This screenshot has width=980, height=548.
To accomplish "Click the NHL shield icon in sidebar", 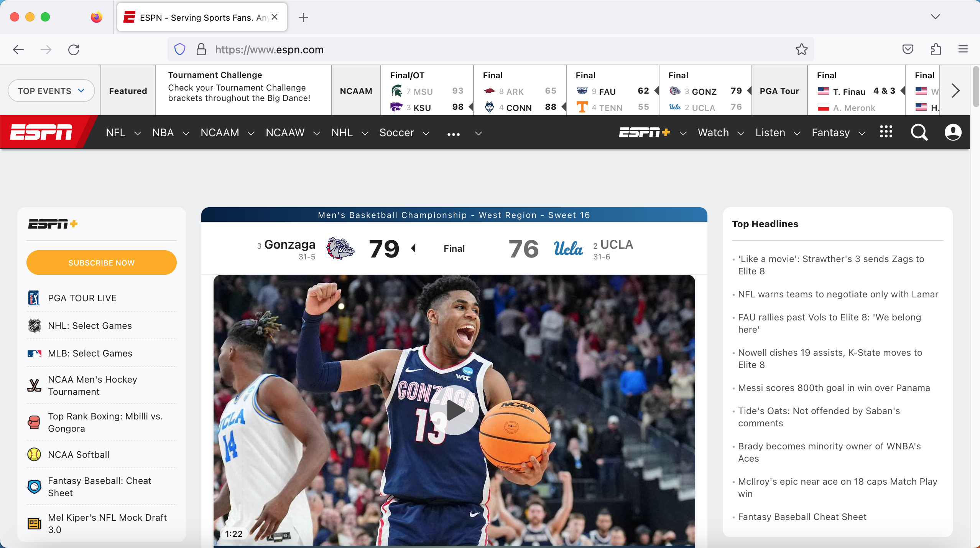I will pos(34,325).
